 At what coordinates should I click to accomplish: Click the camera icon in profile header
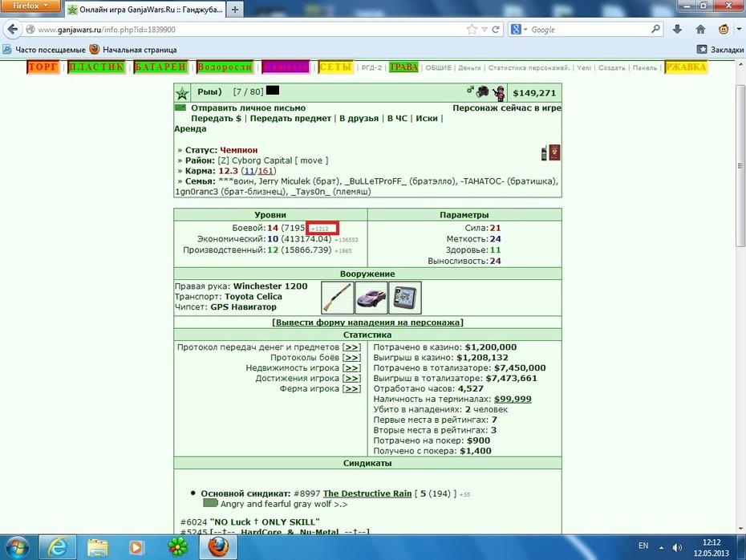(482, 91)
